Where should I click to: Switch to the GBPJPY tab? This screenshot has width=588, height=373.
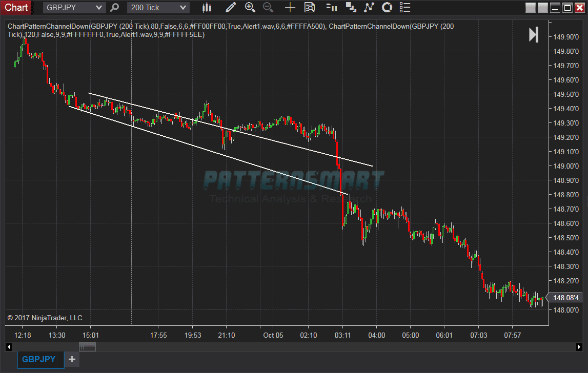point(40,359)
